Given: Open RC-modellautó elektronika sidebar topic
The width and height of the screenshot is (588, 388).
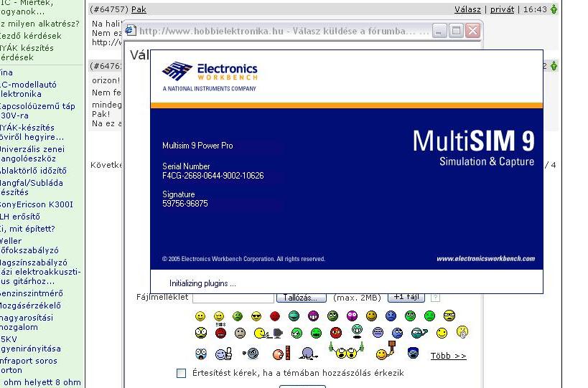Looking at the screenshot, I should [x=28, y=89].
